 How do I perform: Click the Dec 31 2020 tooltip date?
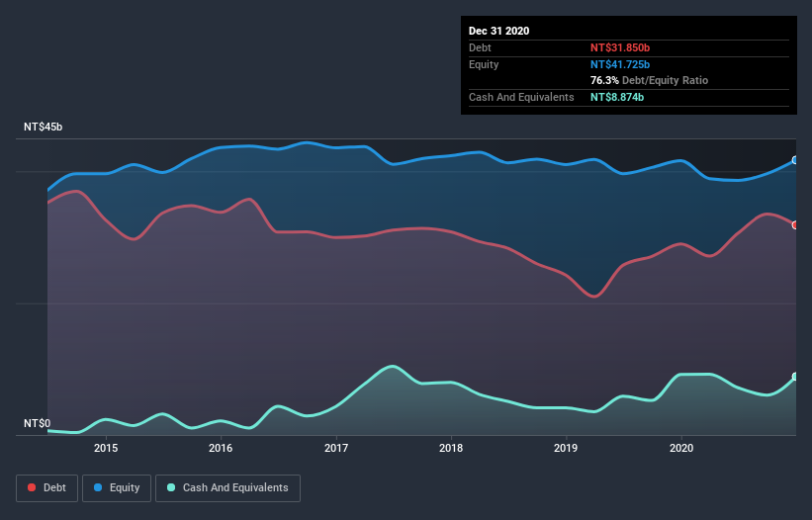coord(498,31)
